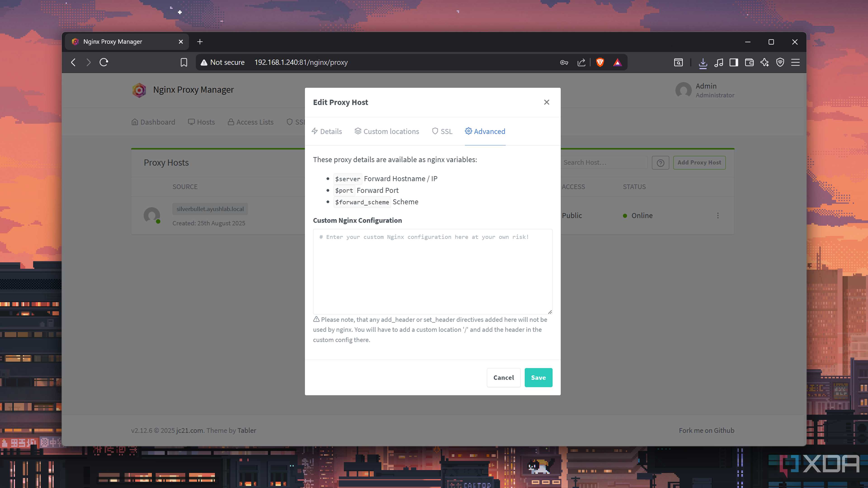The width and height of the screenshot is (868, 488).
Task: Click the Add Proxy Host button
Action: [699, 162]
